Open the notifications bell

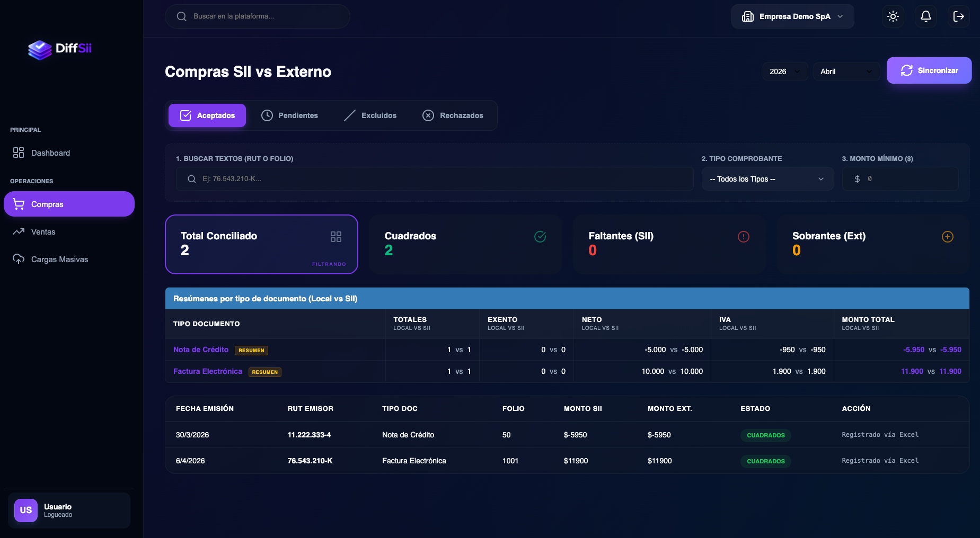coord(926,16)
